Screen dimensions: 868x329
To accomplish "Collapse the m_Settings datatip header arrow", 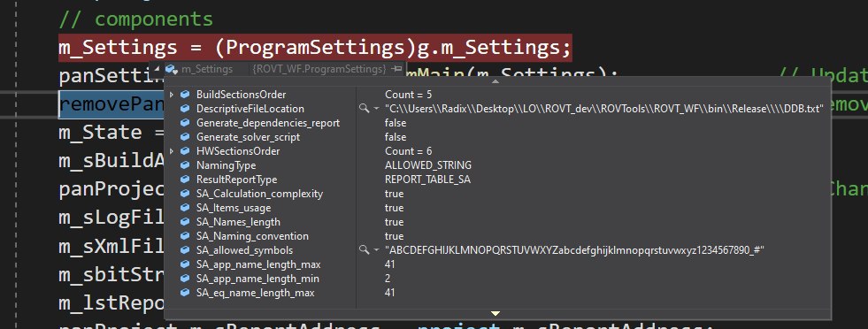I will click(x=156, y=70).
